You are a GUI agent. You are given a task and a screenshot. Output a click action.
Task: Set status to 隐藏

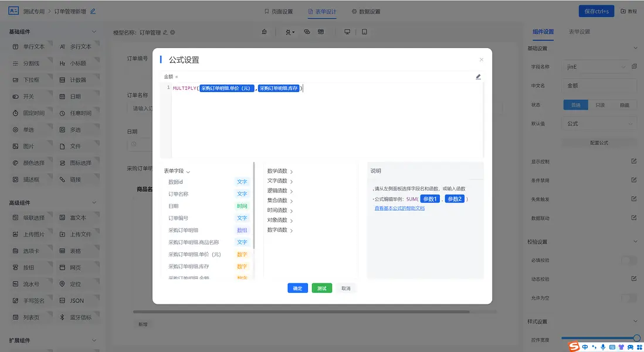pos(624,105)
